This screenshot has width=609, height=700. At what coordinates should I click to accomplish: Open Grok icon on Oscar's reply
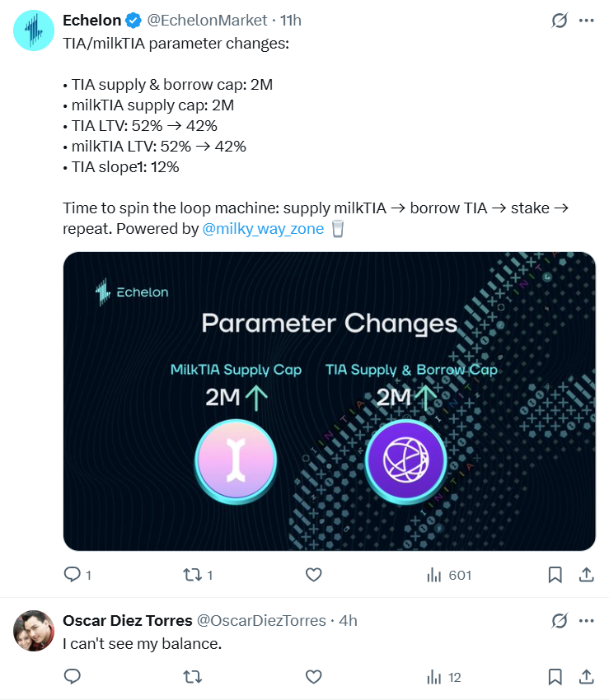[x=560, y=621]
